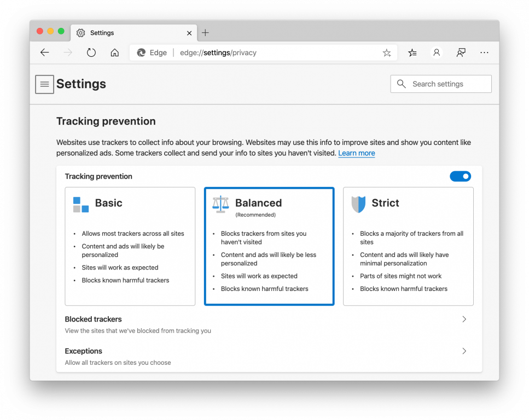This screenshot has height=420, width=529.
Task: Click the Settings tab gear icon
Action: point(80,33)
